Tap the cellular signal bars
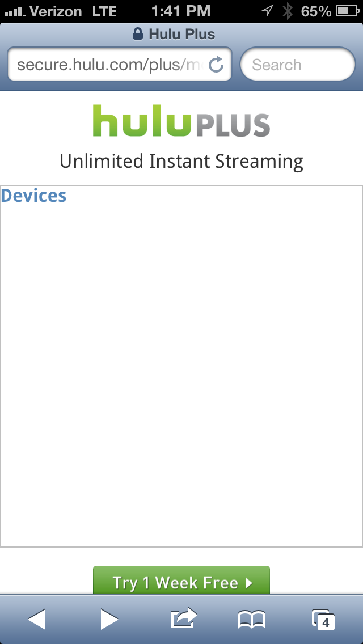Image resolution: width=363 pixels, height=644 pixels. [x=14, y=11]
